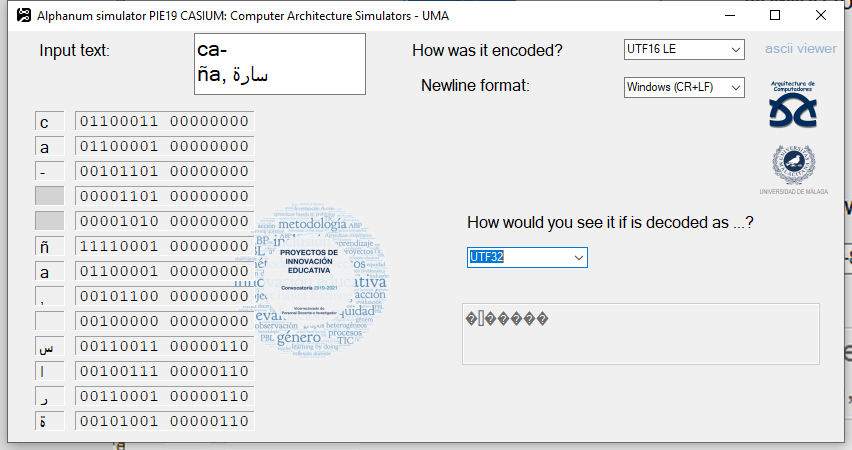Select the binary field for character 'ñ'
This screenshot has width=852, height=450.
(x=164, y=246)
